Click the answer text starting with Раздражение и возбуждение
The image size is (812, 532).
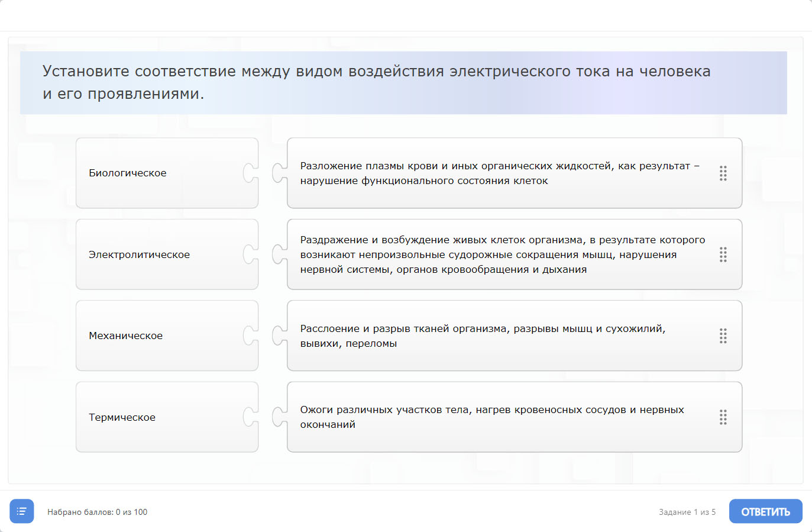coord(502,254)
